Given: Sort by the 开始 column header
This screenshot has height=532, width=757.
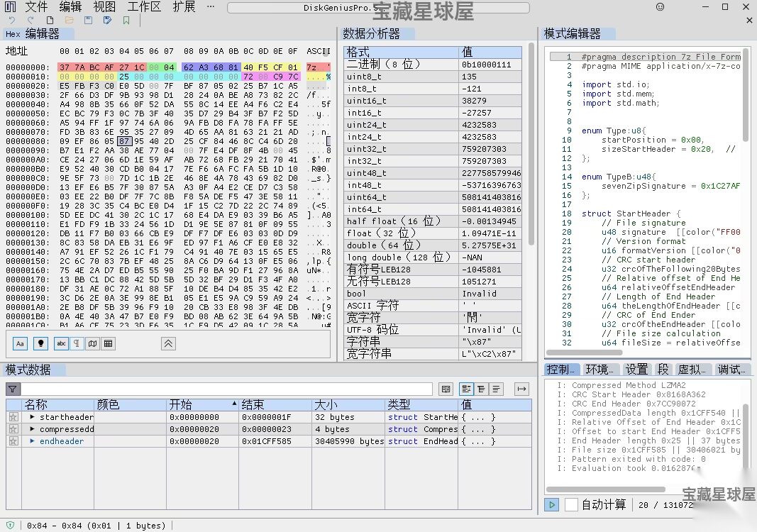Looking at the screenshot, I should (203, 404).
